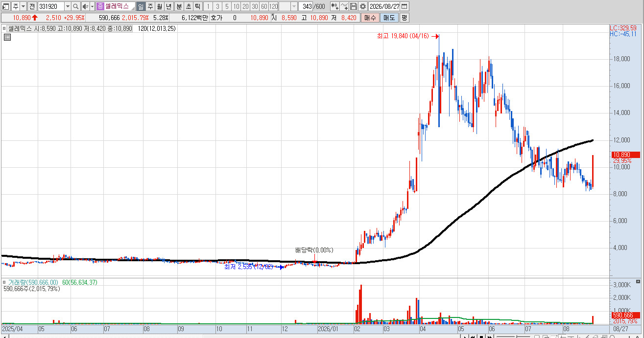This screenshot has height=338, width=644.
Task: Choose the 10 interval button
Action: click(236, 6)
